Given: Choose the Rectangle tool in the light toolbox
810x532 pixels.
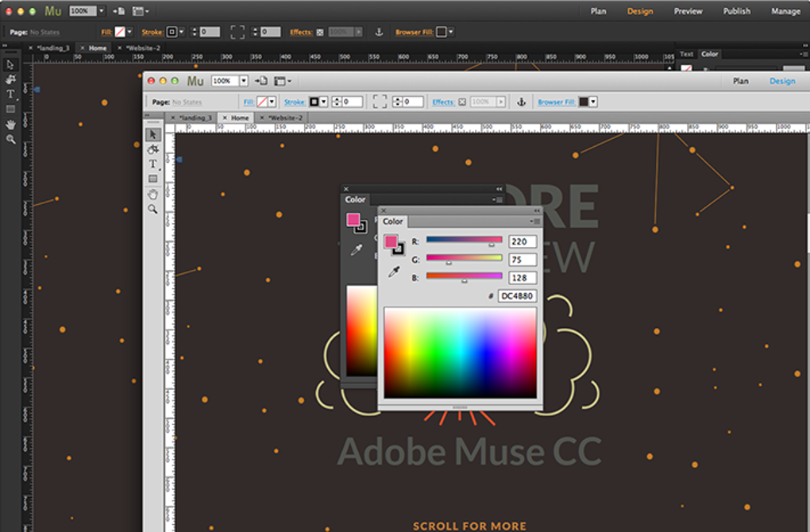Looking at the screenshot, I should pos(153,179).
